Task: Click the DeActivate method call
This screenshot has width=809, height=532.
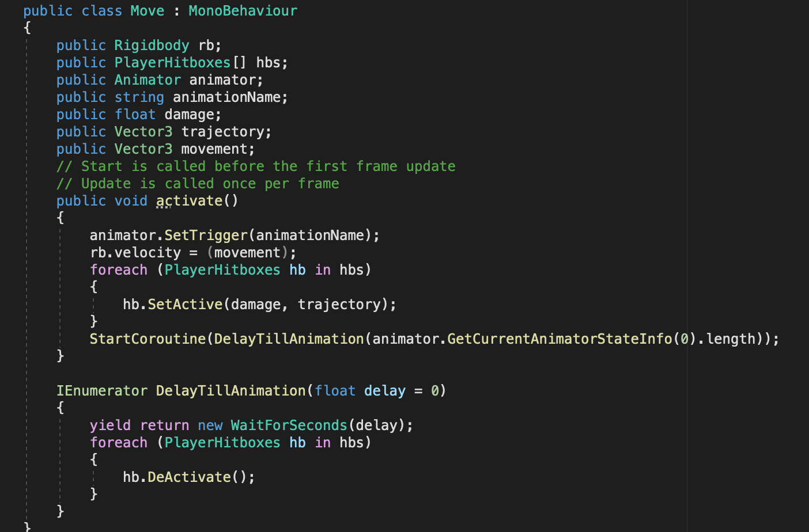Action: [189, 477]
